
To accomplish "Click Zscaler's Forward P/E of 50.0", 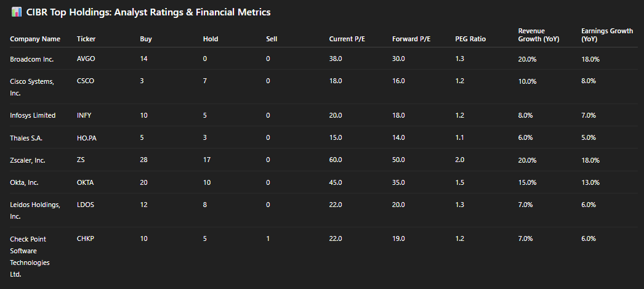I will (x=399, y=160).
